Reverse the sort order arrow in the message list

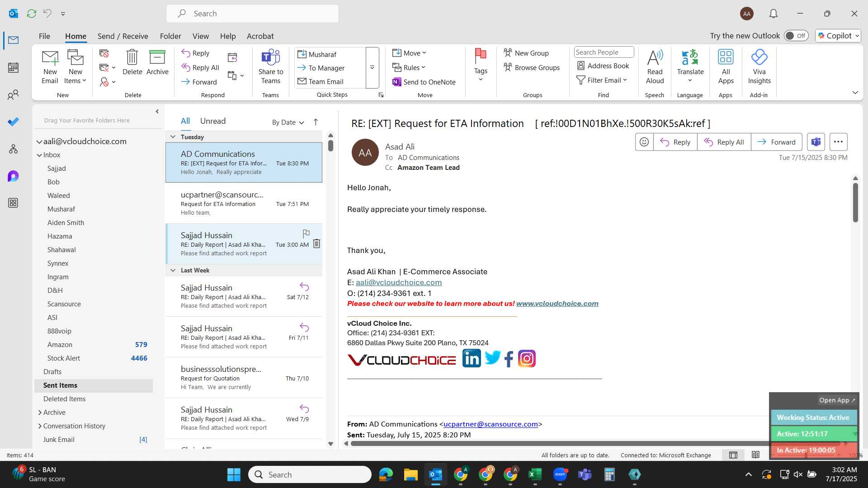[316, 122]
